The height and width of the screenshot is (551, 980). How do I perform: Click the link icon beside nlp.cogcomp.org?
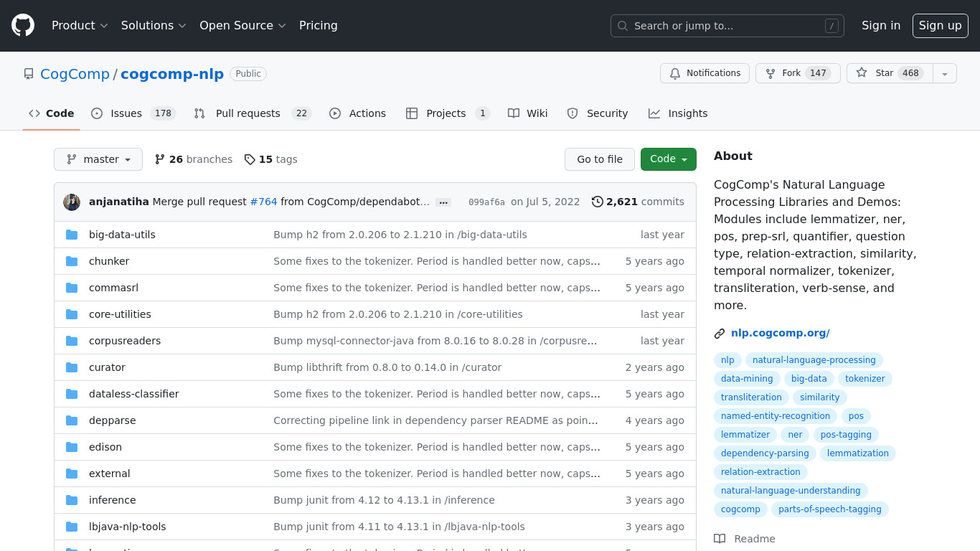click(x=720, y=334)
